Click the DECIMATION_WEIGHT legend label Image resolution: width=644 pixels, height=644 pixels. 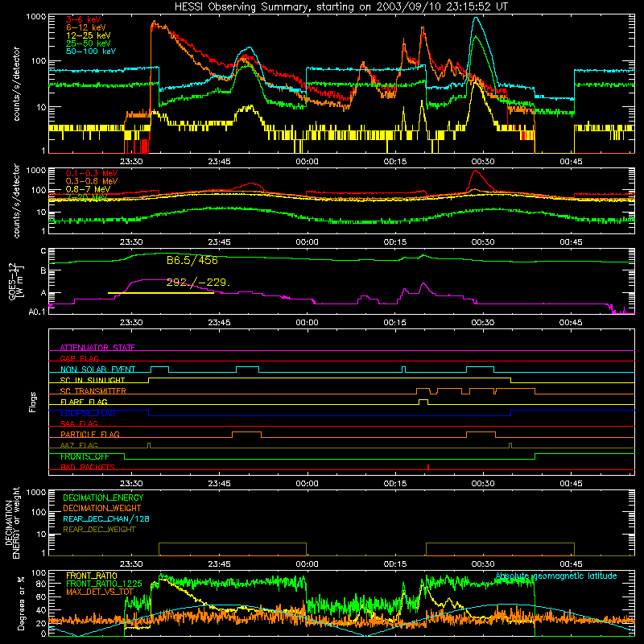click(102, 508)
